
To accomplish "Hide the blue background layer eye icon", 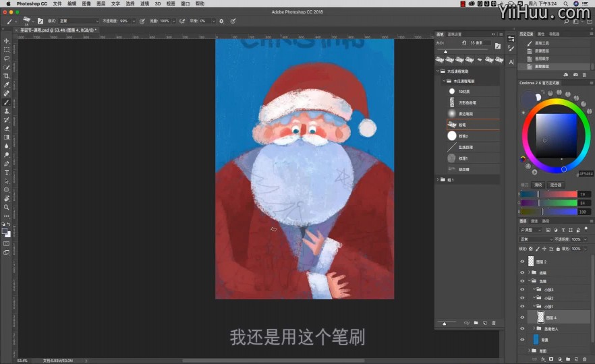I will (522, 340).
